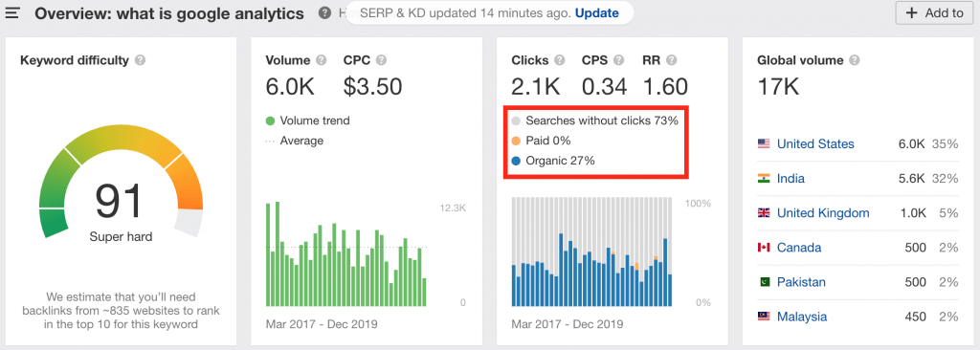Screen dimensions: 980x350
Task: Open the Malaysia country link
Action: (802, 317)
